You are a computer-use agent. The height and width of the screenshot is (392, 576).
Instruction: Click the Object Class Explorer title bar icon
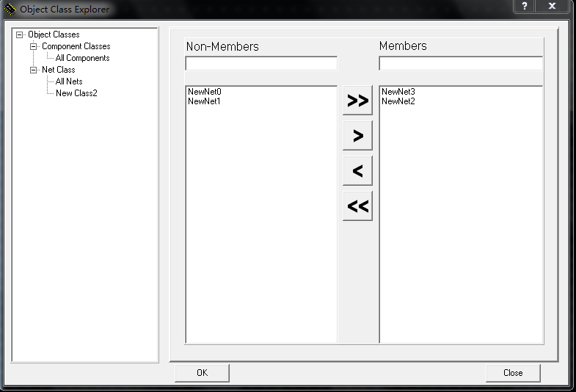click(x=10, y=9)
